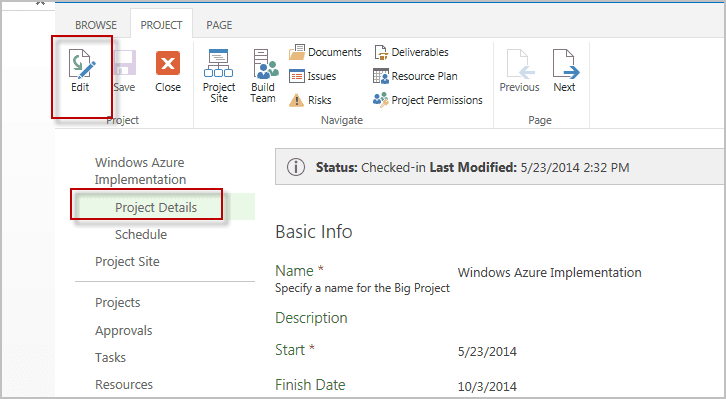
Task: Open Deliverables from the ribbon
Action: point(411,52)
